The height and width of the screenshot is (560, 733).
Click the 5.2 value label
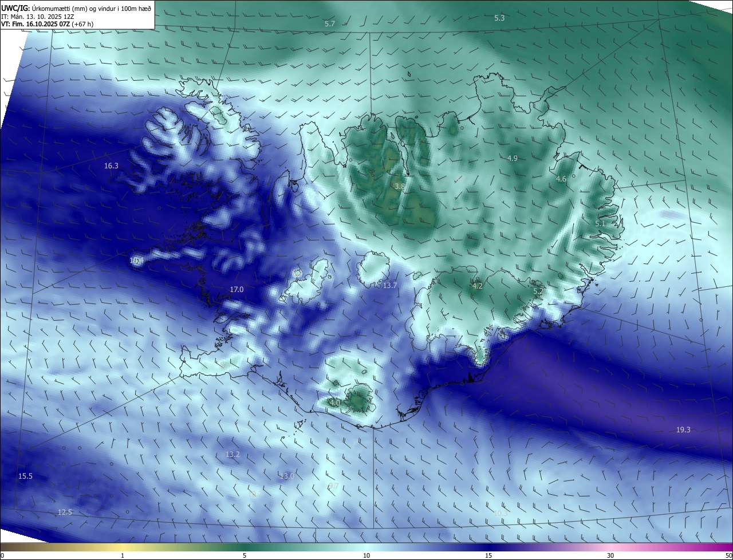(538, 291)
